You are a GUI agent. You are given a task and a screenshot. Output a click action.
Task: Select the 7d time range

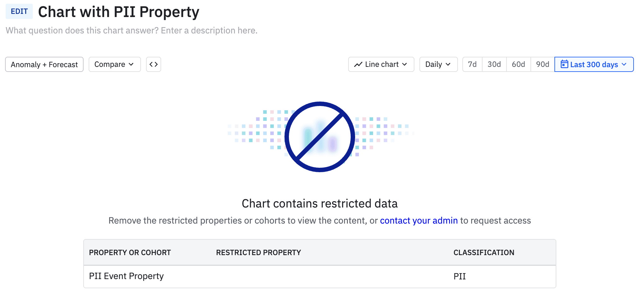tap(472, 64)
